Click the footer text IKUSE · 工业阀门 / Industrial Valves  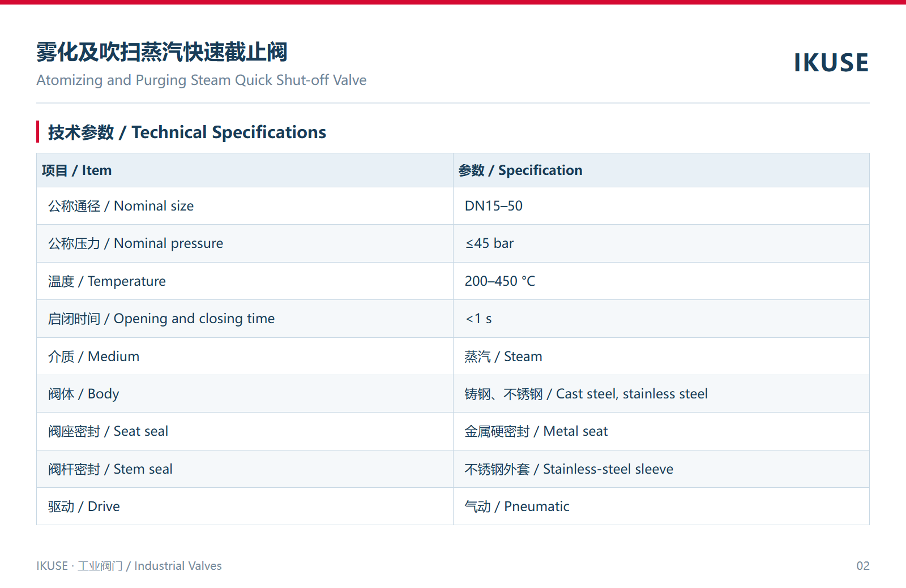[x=129, y=566]
